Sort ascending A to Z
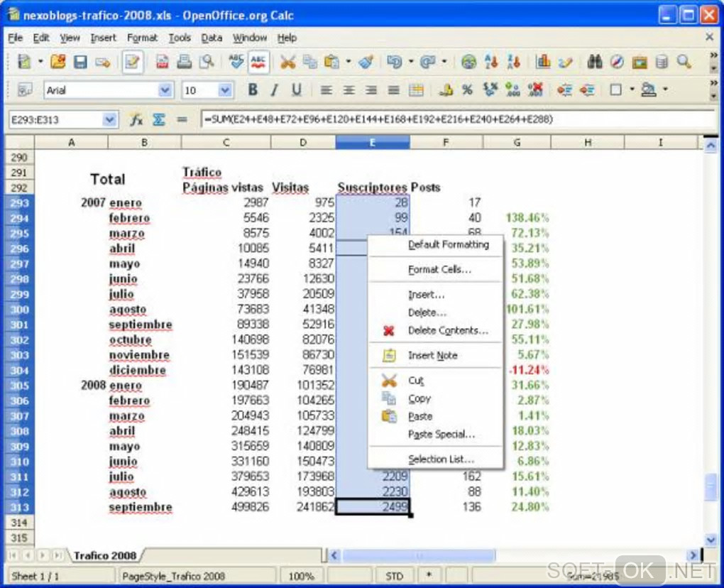The image size is (724, 588). pyautogui.click(x=491, y=62)
